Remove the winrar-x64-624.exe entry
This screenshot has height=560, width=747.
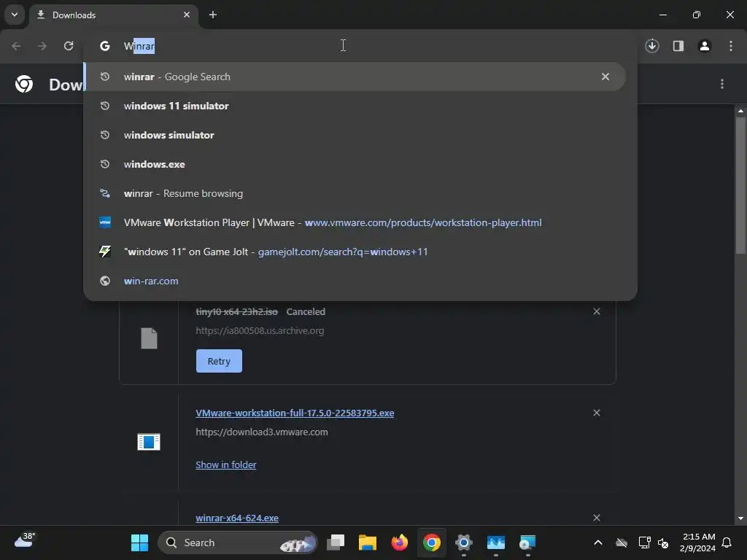[597, 518]
